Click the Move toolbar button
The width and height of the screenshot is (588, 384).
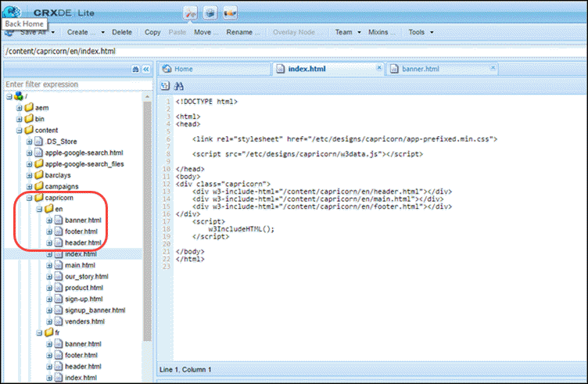click(206, 32)
